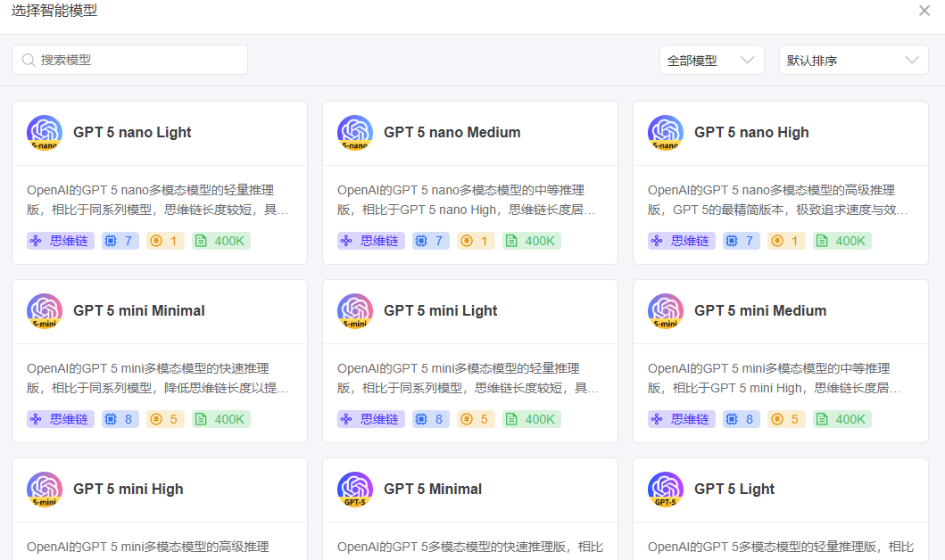Click coin badge 5 on GPT 5 mini Light
Viewport: 945px width, 560px height.
point(476,419)
